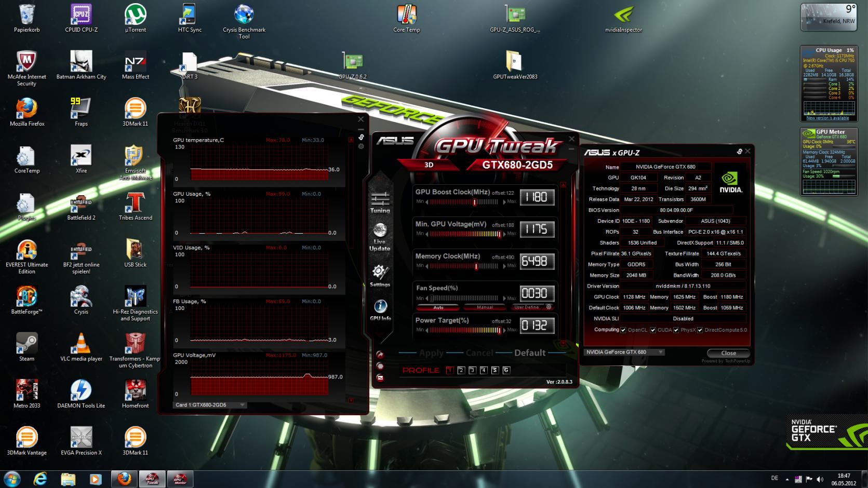Launch Battlefield 2 desktop icon
Image resolution: width=868 pixels, height=488 pixels.
[81, 206]
